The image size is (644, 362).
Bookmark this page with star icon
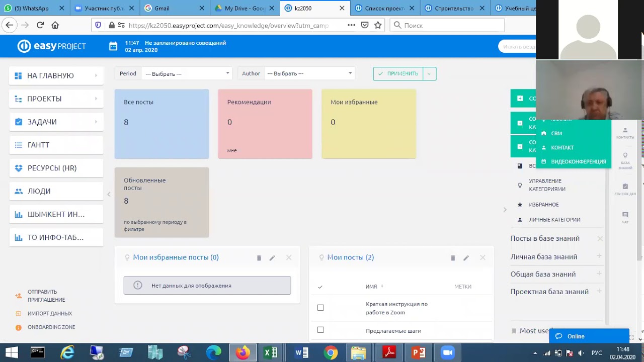[x=378, y=25]
